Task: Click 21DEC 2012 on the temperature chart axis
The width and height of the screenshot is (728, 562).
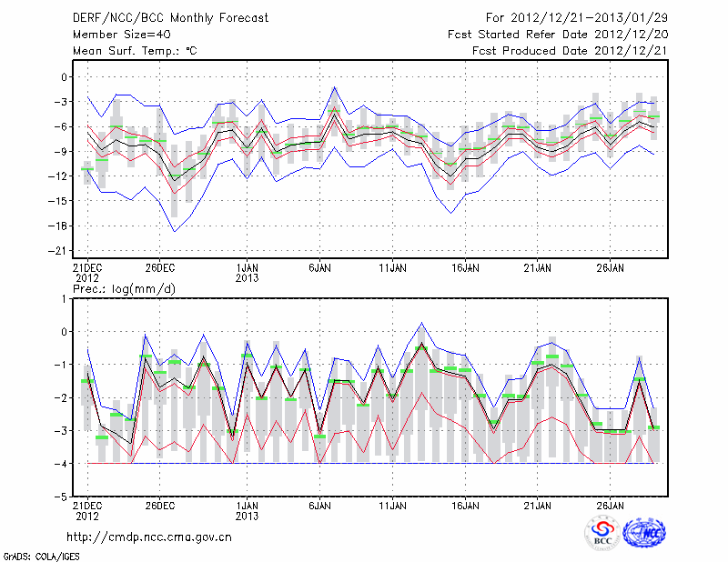Action: coord(86,273)
